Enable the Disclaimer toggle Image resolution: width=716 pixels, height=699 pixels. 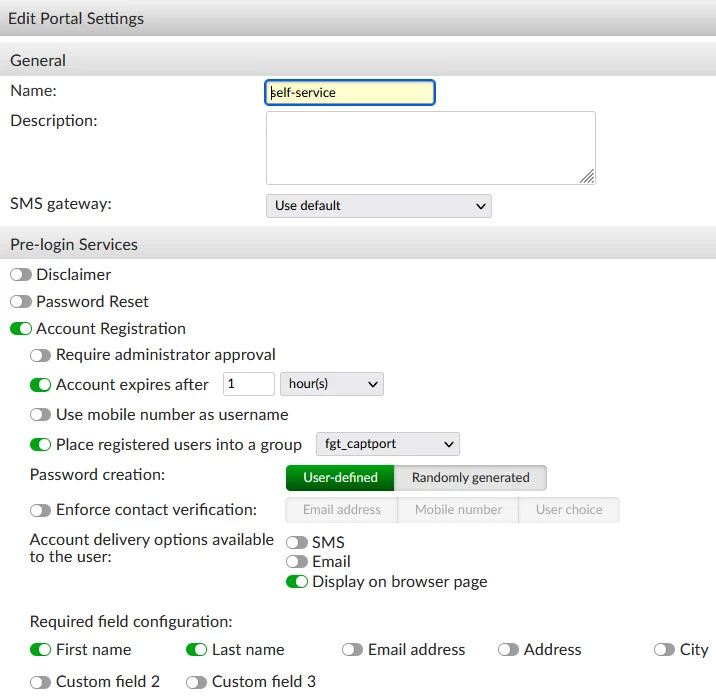[21, 275]
